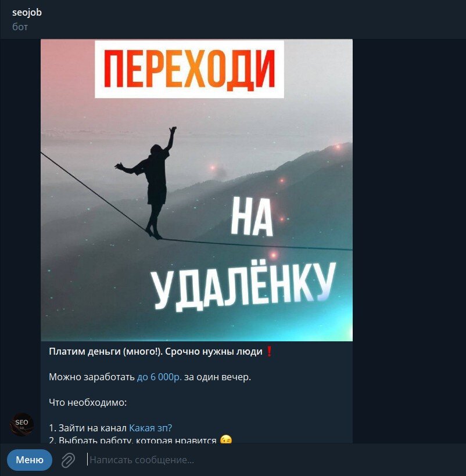Click the ПЕРЕХОДИ banner in image
Screen dimensions: 466x476
tap(189, 69)
